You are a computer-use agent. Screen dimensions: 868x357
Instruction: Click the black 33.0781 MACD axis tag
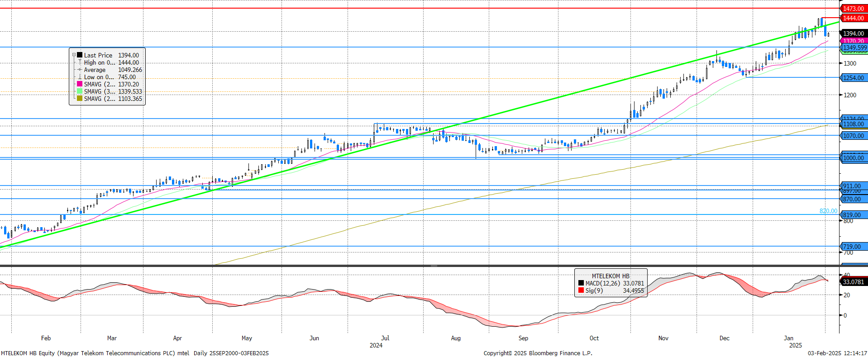coord(853,282)
